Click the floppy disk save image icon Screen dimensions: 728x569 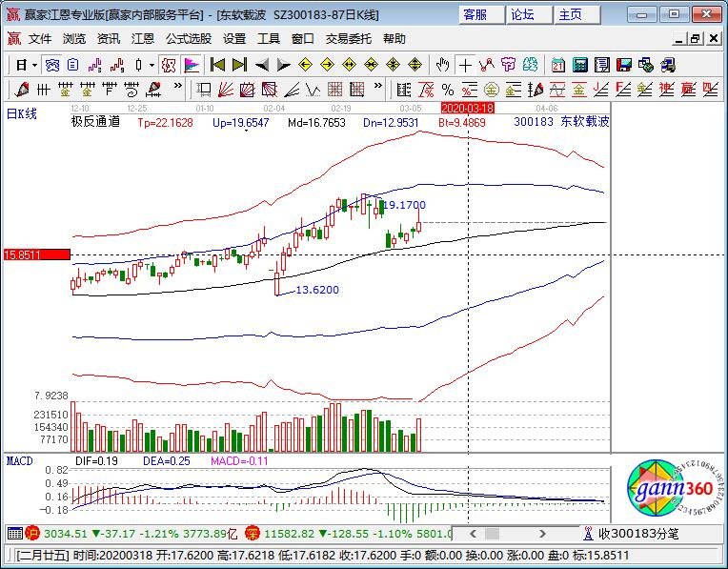pos(624,65)
